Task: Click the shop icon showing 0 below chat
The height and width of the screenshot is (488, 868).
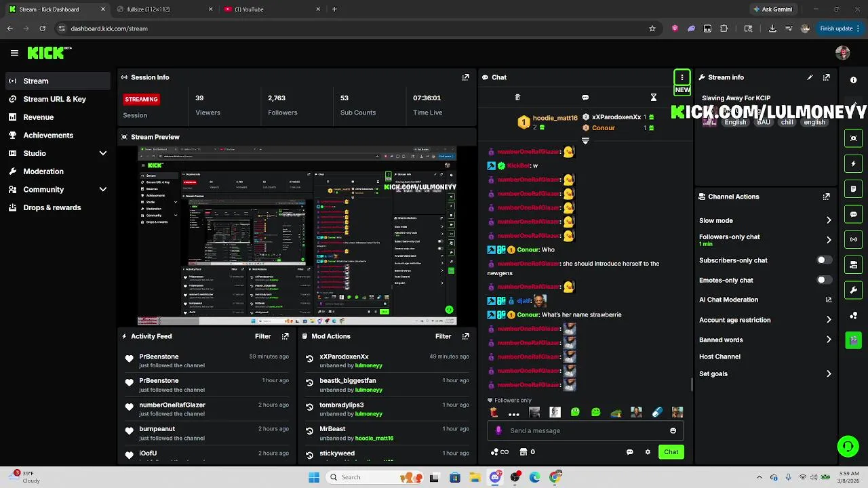Action: (527, 452)
